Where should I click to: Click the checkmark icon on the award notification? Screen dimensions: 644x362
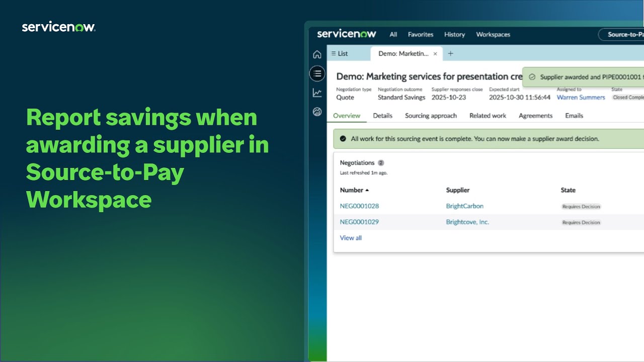tap(532, 77)
